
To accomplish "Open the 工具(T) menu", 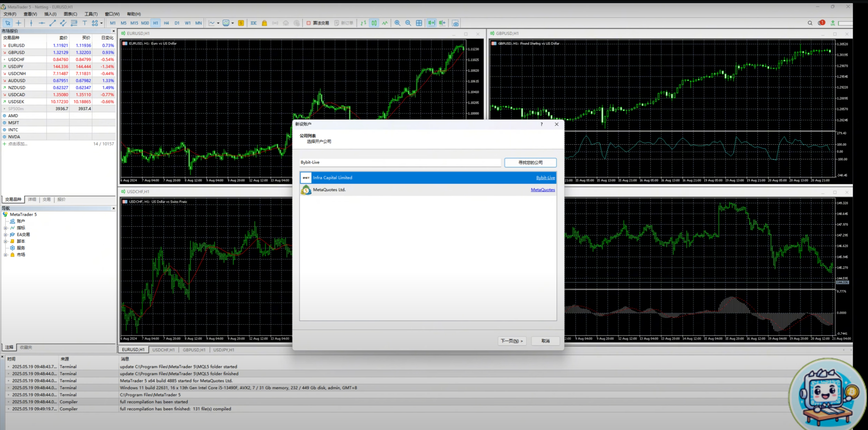I will tap(91, 14).
